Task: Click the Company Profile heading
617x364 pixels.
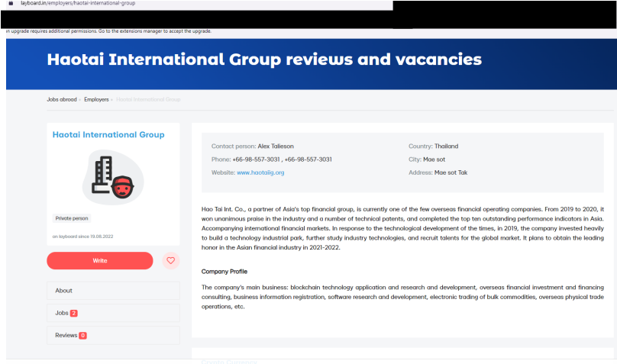Action: [224, 272]
